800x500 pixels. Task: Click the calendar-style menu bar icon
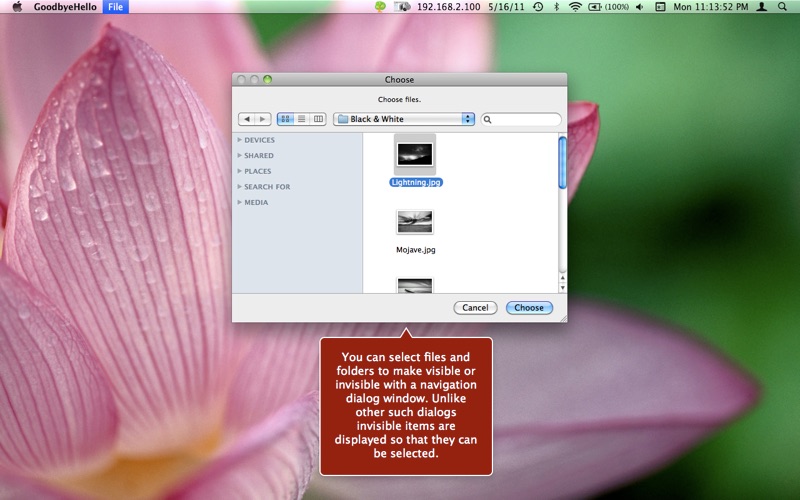(x=660, y=7)
